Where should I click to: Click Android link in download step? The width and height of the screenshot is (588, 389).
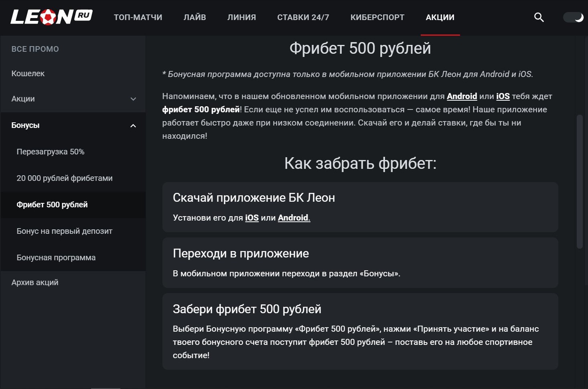294,218
